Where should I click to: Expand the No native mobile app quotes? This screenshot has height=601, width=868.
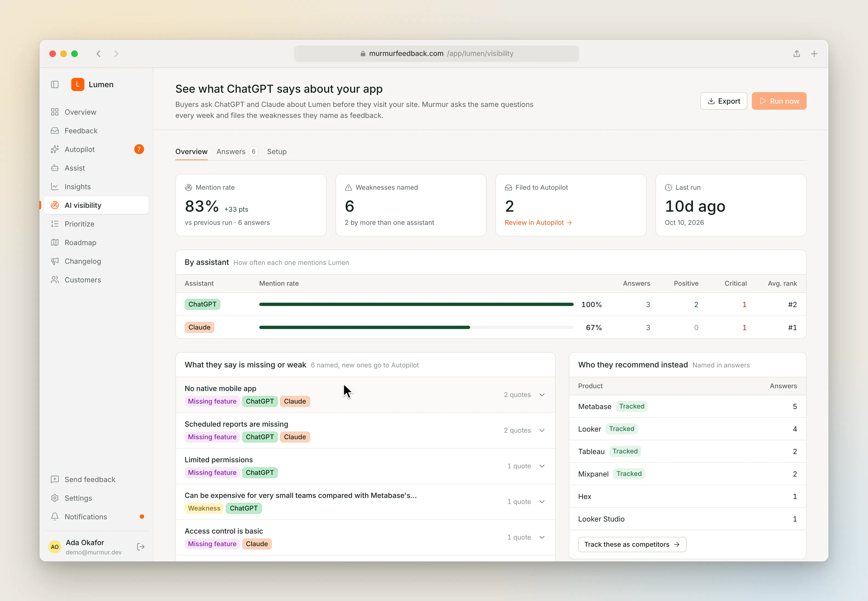(542, 395)
